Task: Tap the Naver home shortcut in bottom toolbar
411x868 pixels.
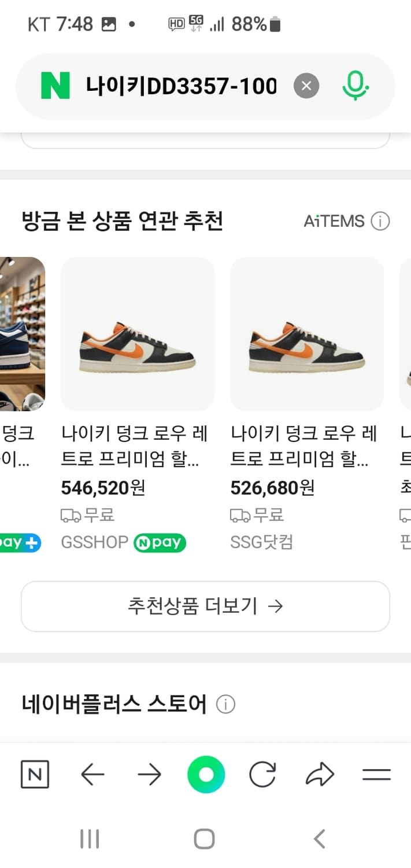Action: point(35,774)
